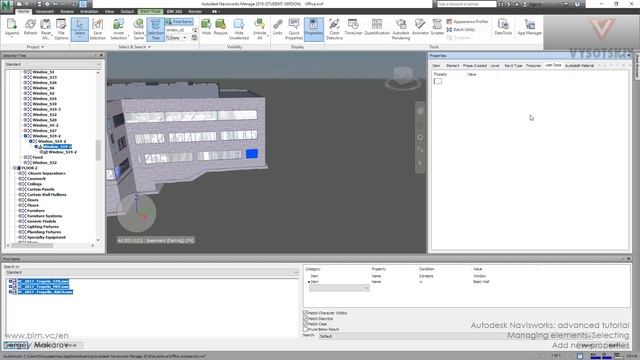
Task: Open the Phase Created properties tab
Action: click(x=475, y=65)
